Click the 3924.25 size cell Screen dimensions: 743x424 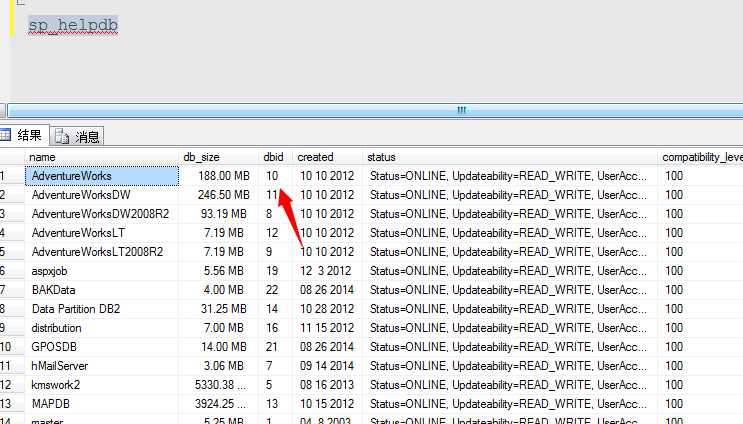219,404
